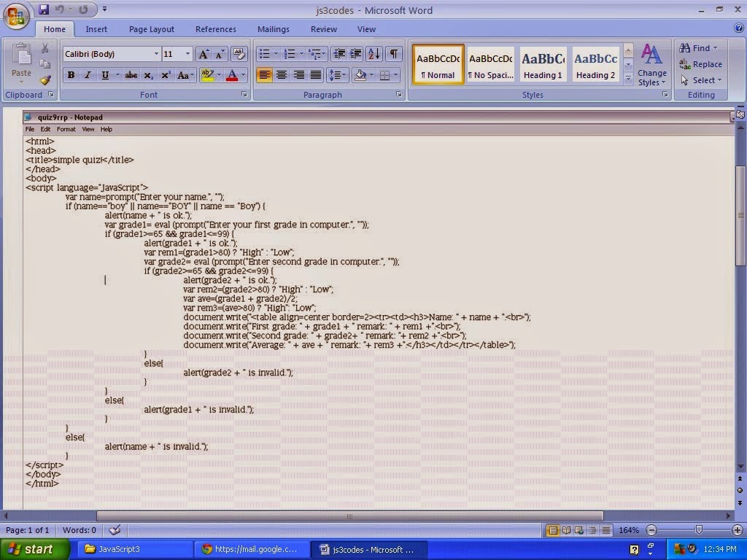Toggle Italic formatting

point(88,75)
